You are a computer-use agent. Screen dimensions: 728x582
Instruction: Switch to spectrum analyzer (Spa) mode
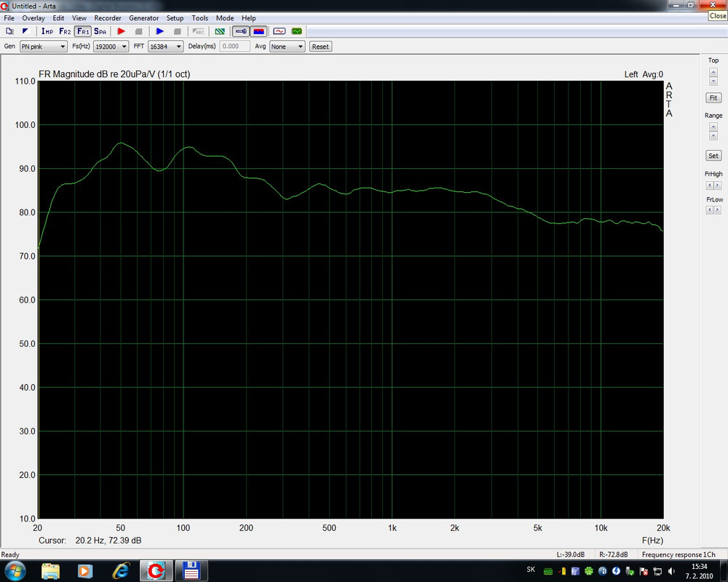100,31
